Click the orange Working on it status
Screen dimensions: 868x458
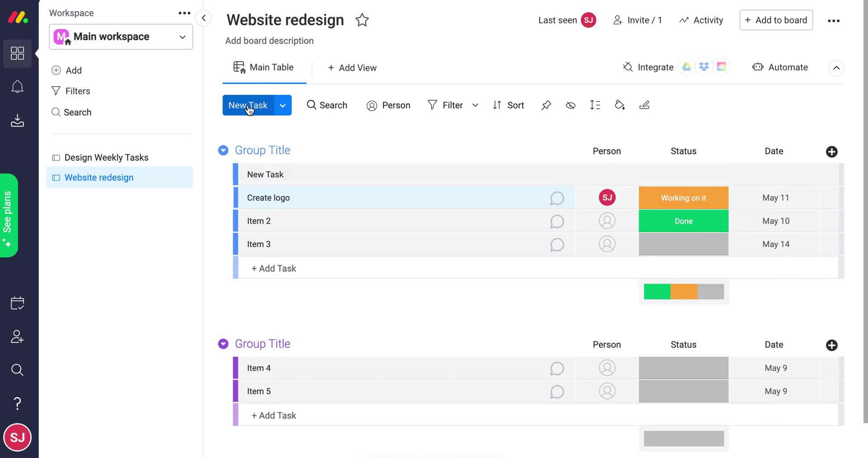(683, 198)
